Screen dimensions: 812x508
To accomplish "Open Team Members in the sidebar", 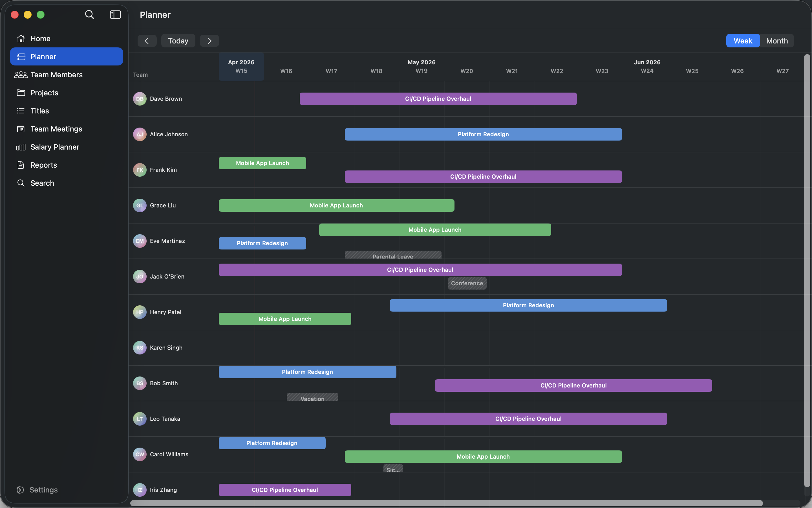I will [x=67, y=75].
